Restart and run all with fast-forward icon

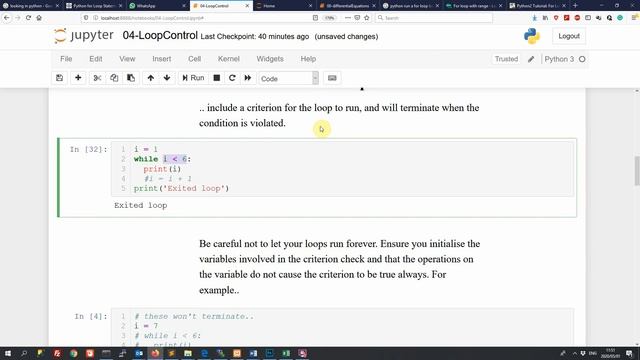(248, 78)
